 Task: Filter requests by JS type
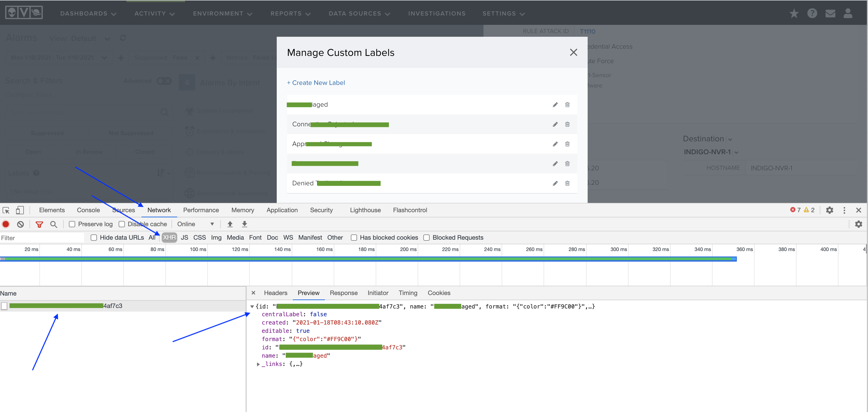(x=184, y=238)
